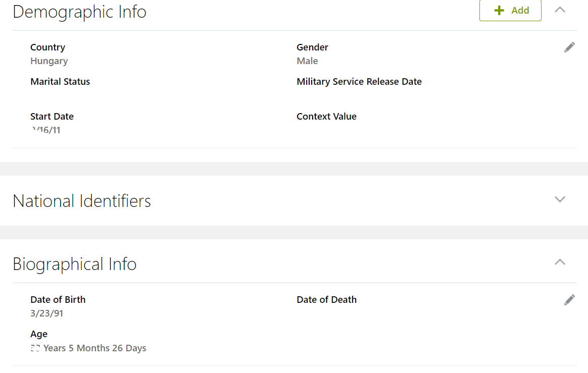Collapse the Demographic Info section
Viewport: 588px width, 373px height.
coord(560,9)
